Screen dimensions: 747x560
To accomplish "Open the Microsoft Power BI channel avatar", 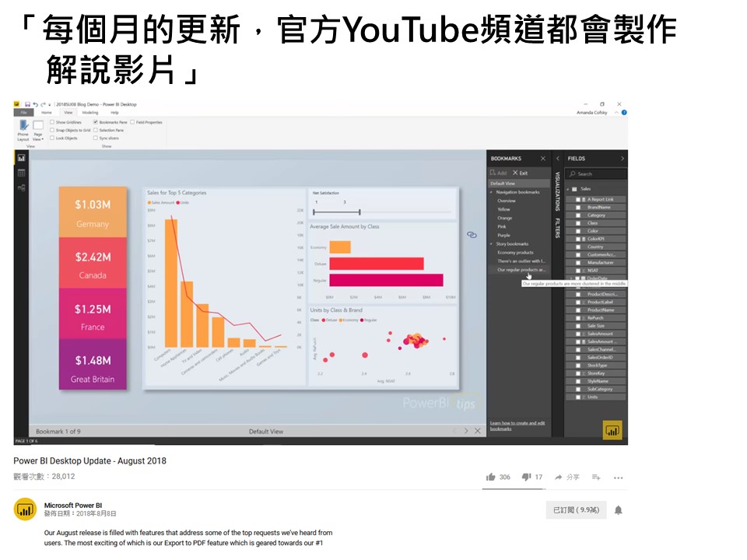I will click(x=25, y=510).
